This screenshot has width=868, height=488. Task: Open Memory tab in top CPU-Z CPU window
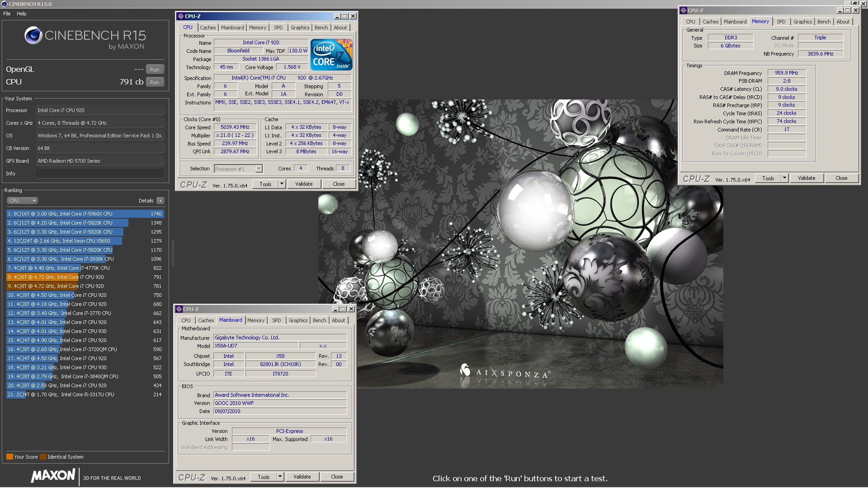[258, 28]
